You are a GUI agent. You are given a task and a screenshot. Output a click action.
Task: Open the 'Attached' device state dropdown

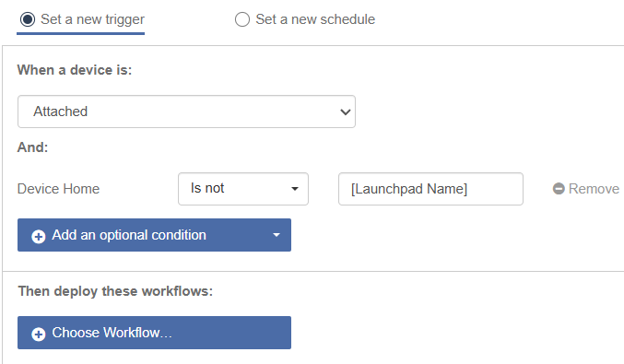pyautogui.click(x=186, y=112)
